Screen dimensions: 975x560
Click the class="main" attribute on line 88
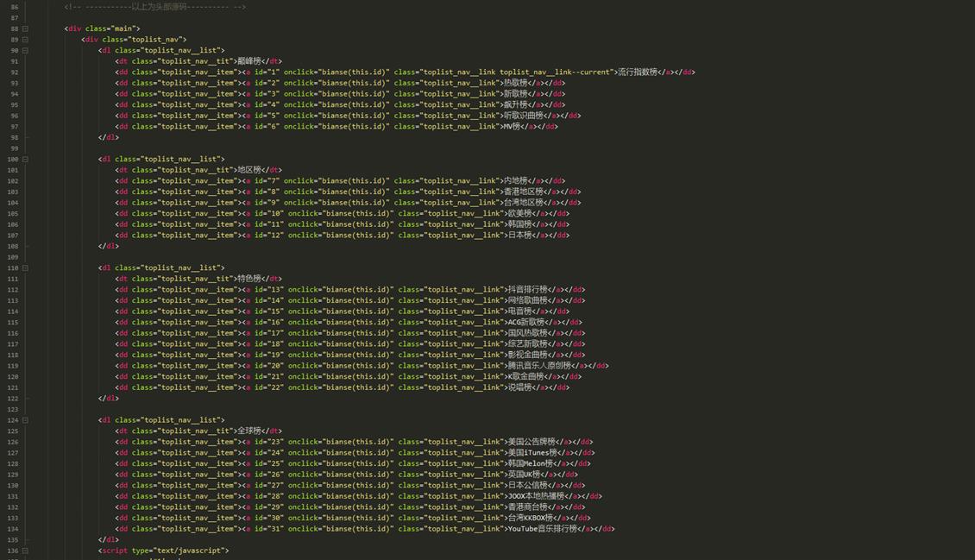pos(110,28)
